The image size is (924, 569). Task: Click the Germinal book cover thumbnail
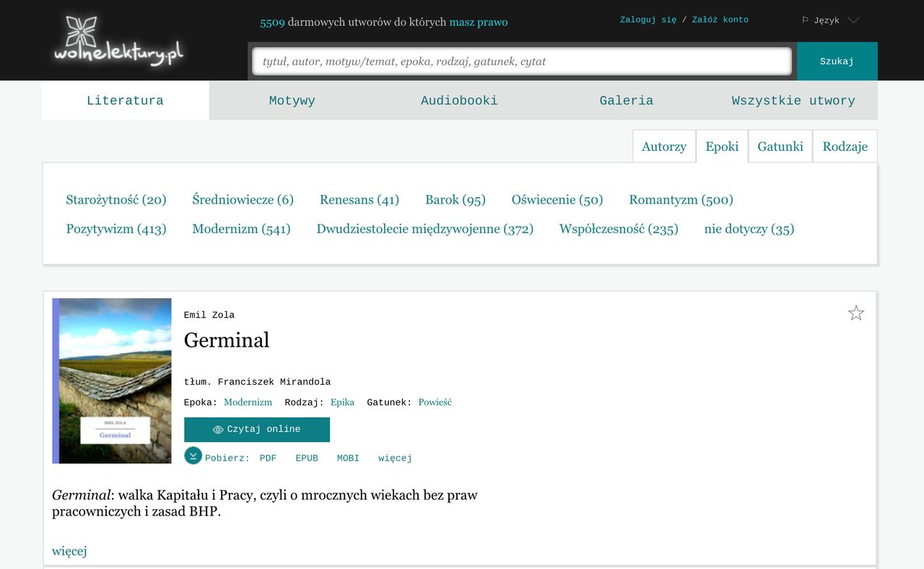pos(112,381)
